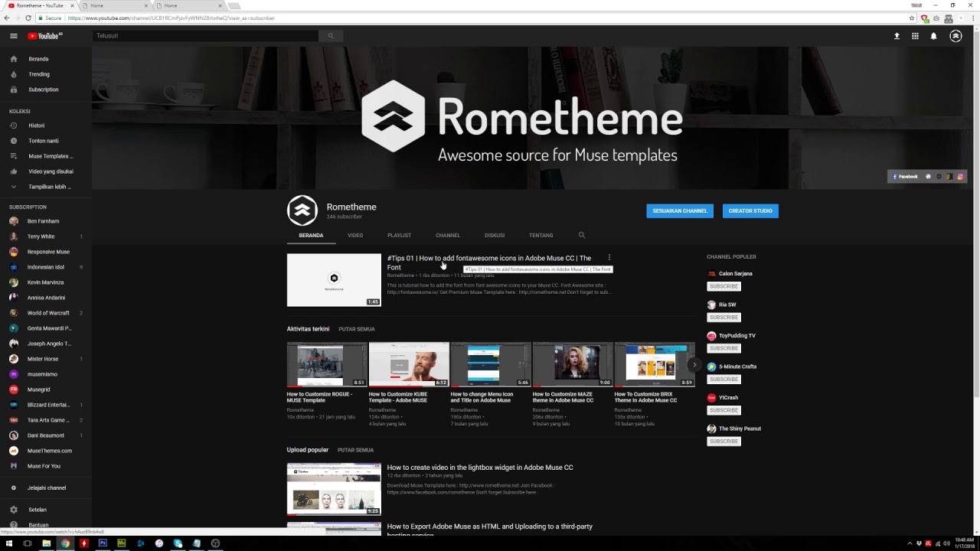980x551 pixels.
Task: Click the upload video icon
Action: (x=897, y=36)
